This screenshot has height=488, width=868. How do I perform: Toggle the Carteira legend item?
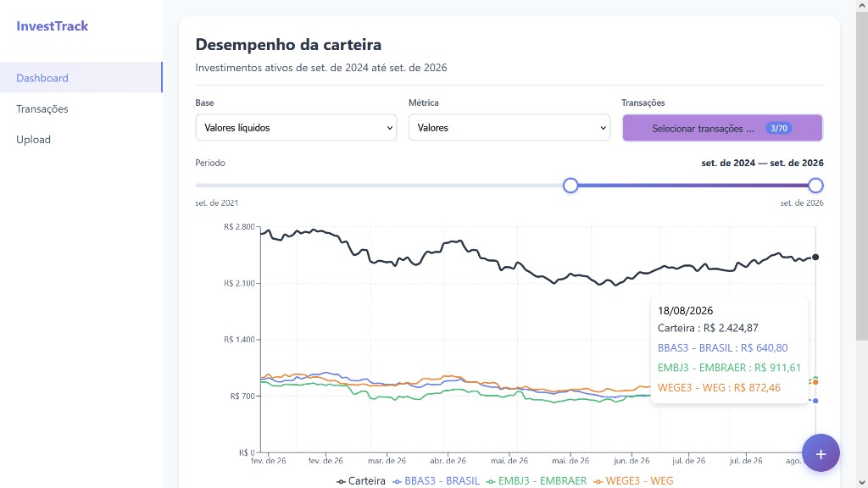pyautogui.click(x=361, y=481)
